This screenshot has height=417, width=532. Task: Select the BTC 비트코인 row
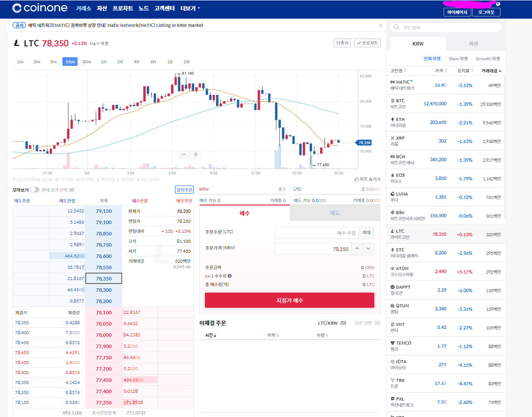tap(446, 104)
